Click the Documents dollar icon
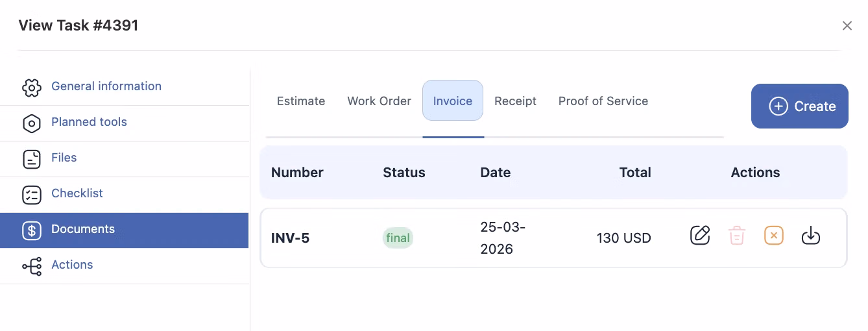The width and height of the screenshot is (868, 331). click(x=32, y=230)
